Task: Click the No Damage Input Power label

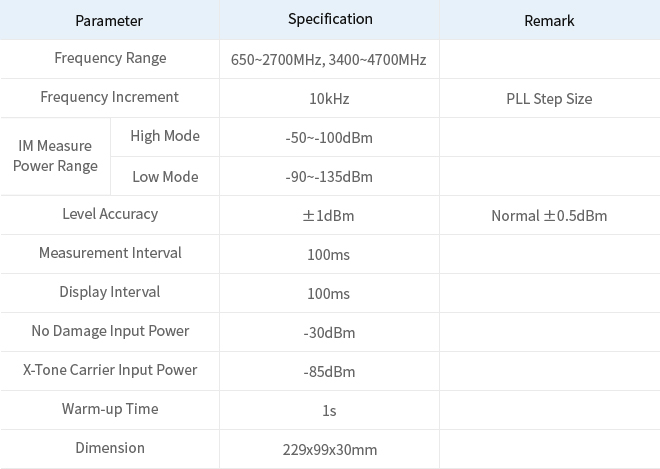Action: pyautogui.click(x=110, y=331)
